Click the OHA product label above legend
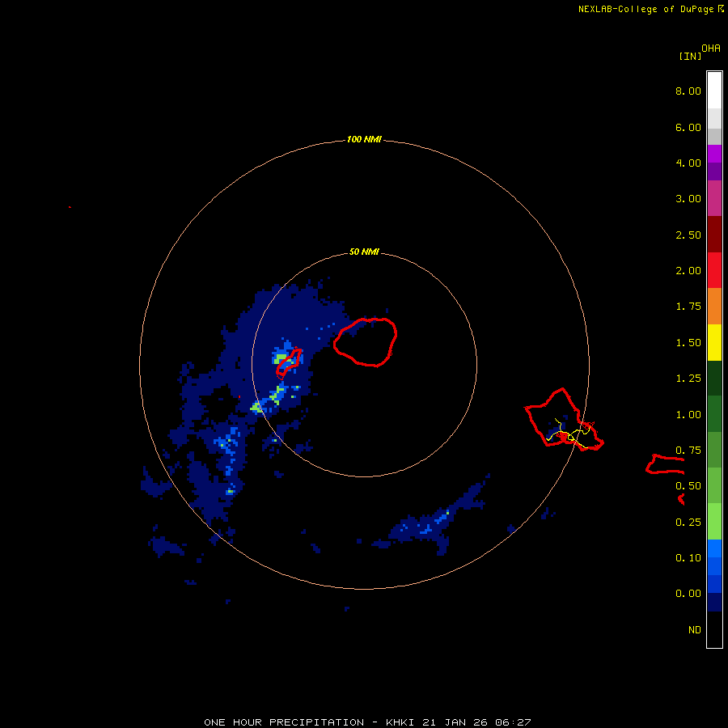Viewport: 728px width, 728px height. (711, 49)
